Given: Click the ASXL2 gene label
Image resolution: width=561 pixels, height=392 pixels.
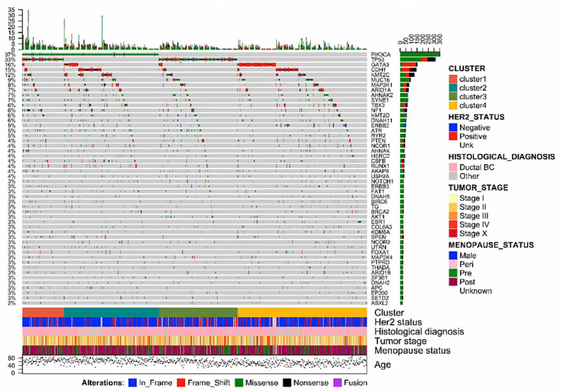Looking at the screenshot, I should (379, 303).
